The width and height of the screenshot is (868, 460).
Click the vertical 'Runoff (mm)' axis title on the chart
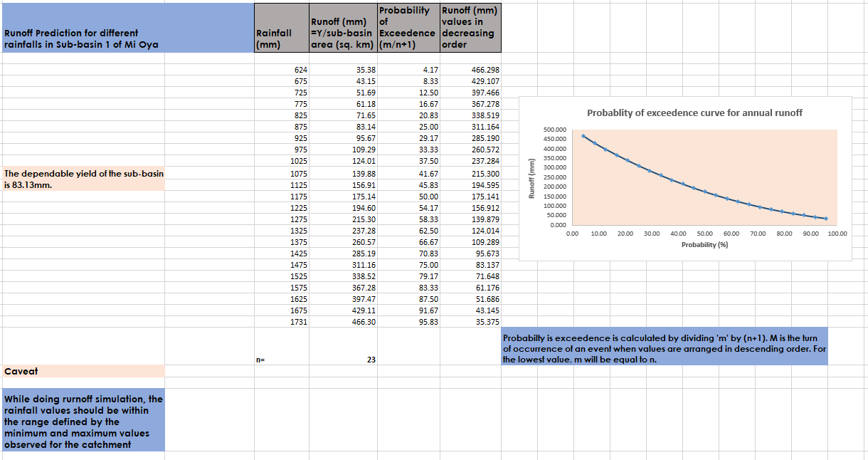530,177
